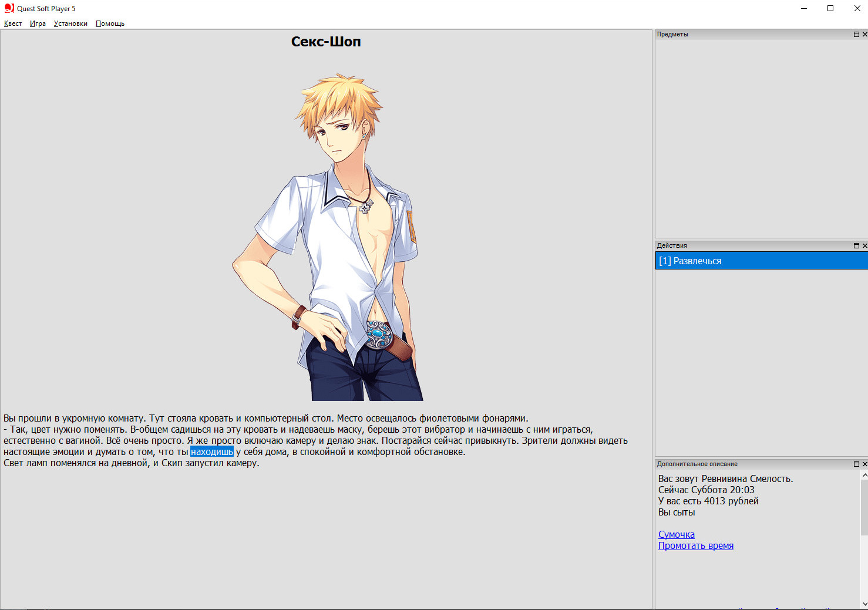Click the Дополнительное описание panel title
The height and width of the screenshot is (610, 868).
[x=697, y=464]
